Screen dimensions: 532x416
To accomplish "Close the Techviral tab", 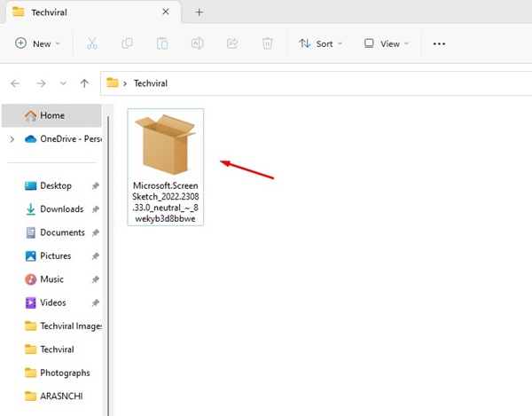I will tap(166, 12).
